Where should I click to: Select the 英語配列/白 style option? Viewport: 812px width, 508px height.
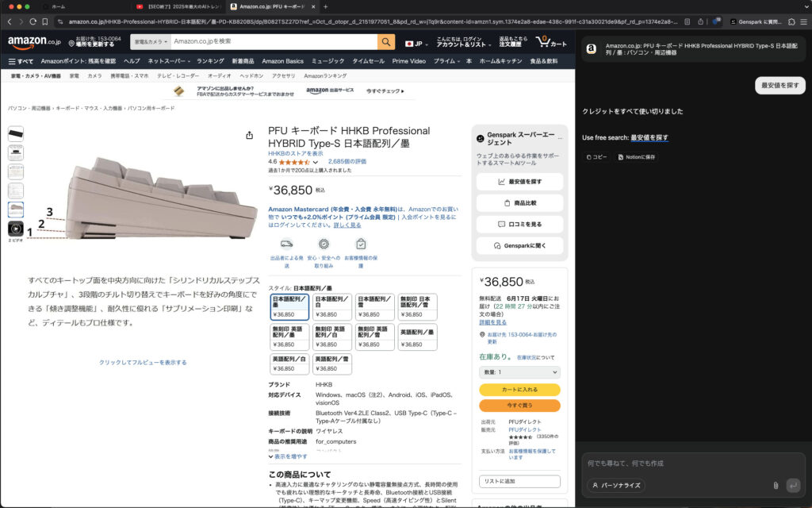click(x=289, y=364)
